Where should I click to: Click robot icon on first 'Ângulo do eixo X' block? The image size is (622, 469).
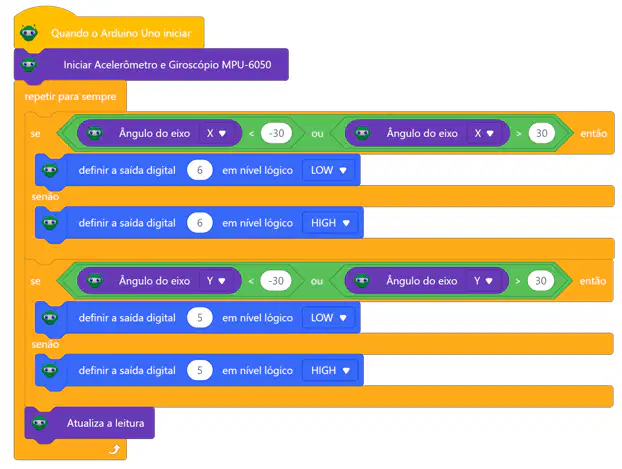95,133
